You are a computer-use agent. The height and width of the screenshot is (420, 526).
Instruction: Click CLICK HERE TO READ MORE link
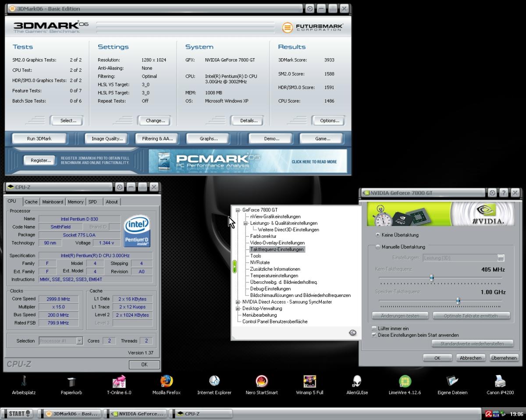pyautogui.click(x=314, y=162)
